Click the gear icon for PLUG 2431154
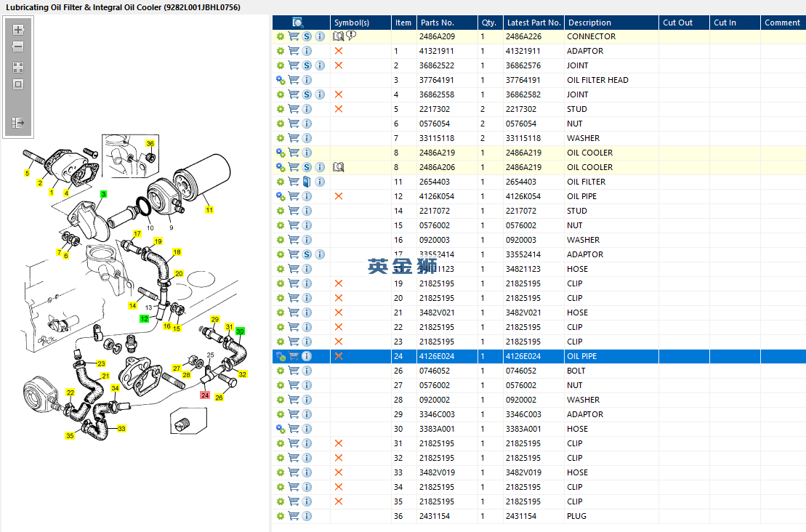This screenshot has width=806, height=532. coord(280,516)
